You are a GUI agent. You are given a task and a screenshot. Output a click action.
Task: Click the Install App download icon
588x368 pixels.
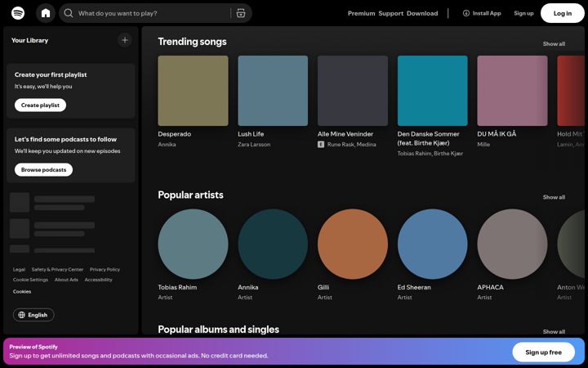click(x=466, y=13)
